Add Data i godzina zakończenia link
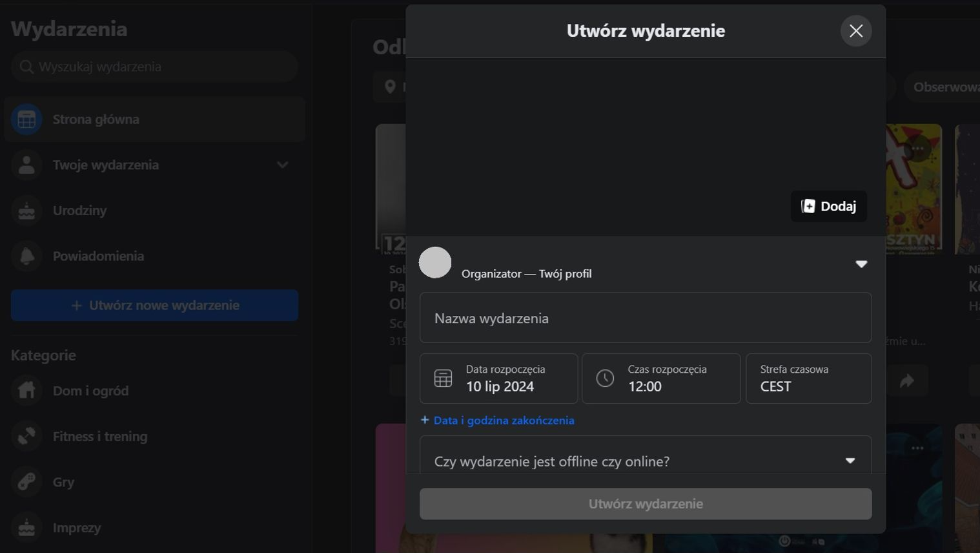Image resolution: width=980 pixels, height=553 pixels. 497,420
